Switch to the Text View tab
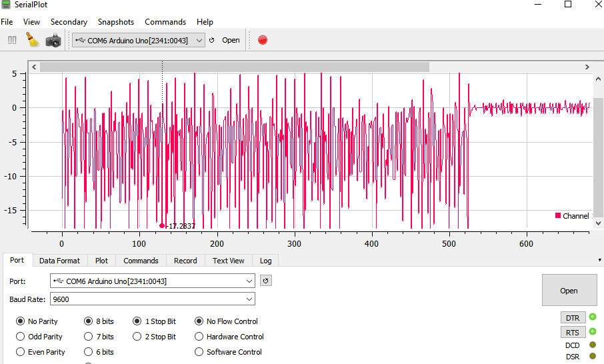Viewport: 604px width, 364px height. (229, 261)
